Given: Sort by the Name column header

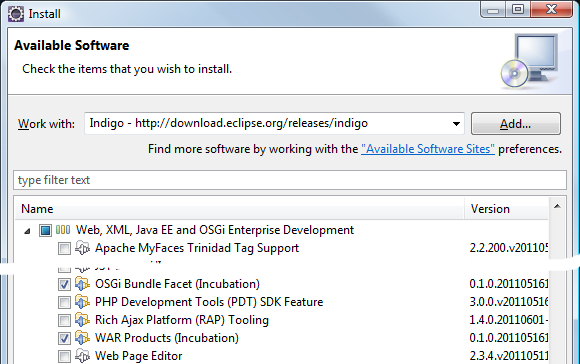Looking at the screenshot, I should [240, 209].
